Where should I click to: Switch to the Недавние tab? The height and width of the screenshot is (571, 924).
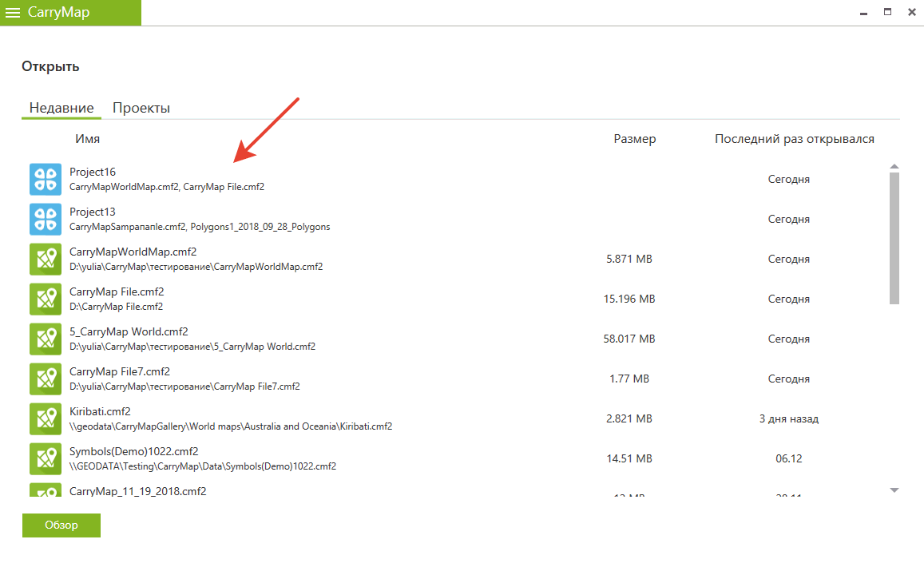tap(61, 108)
